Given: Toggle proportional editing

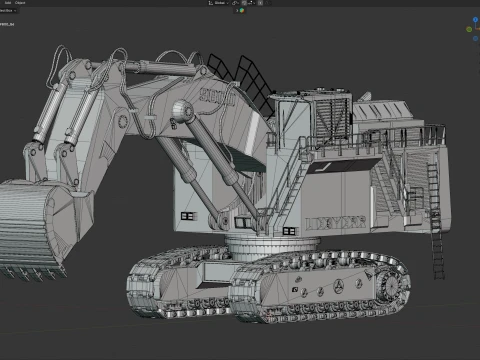Looking at the screenshot, I should tap(260, 3).
